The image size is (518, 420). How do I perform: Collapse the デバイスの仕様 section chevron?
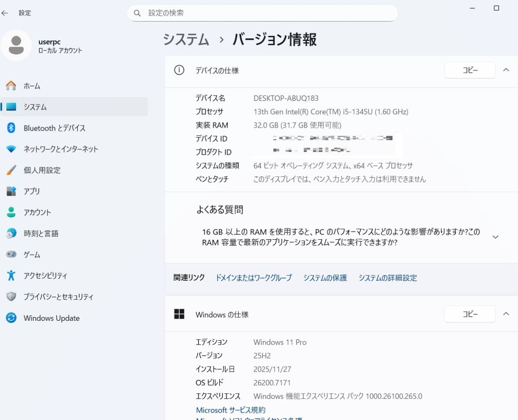[x=506, y=70]
